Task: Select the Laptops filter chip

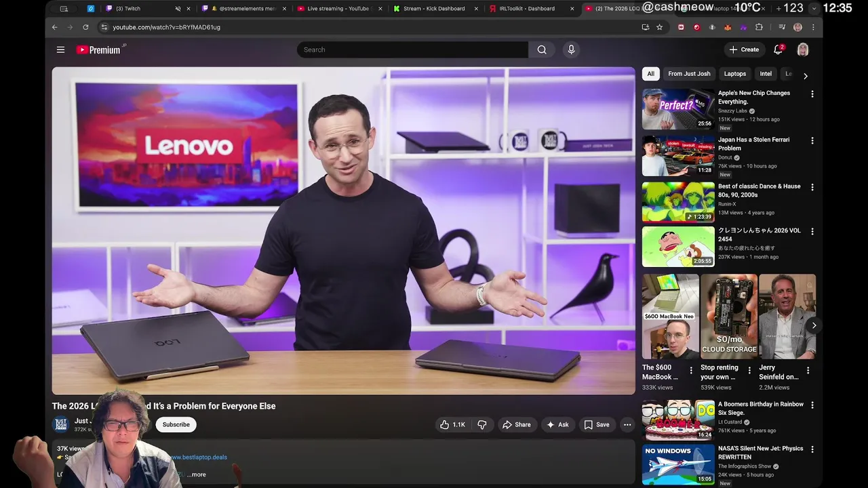Action: (734, 74)
